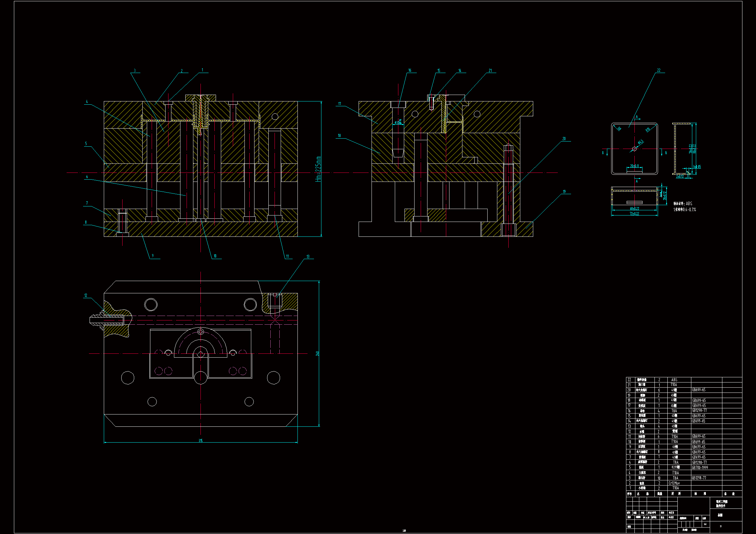Click part callout number 9 label
This screenshot has height=534, width=756.
point(152,256)
